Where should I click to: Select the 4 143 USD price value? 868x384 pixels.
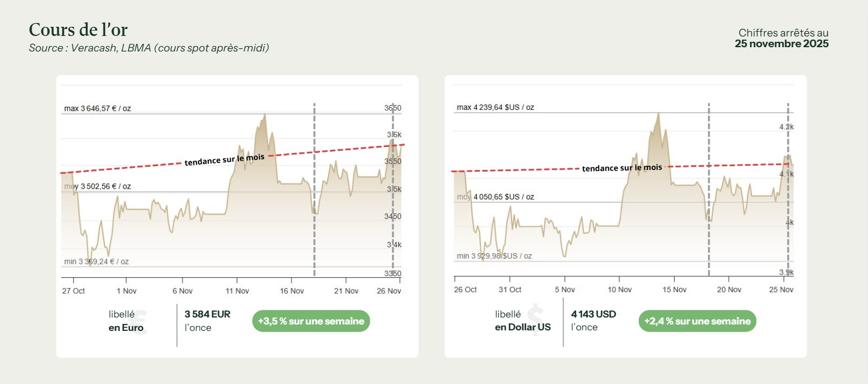(x=593, y=314)
